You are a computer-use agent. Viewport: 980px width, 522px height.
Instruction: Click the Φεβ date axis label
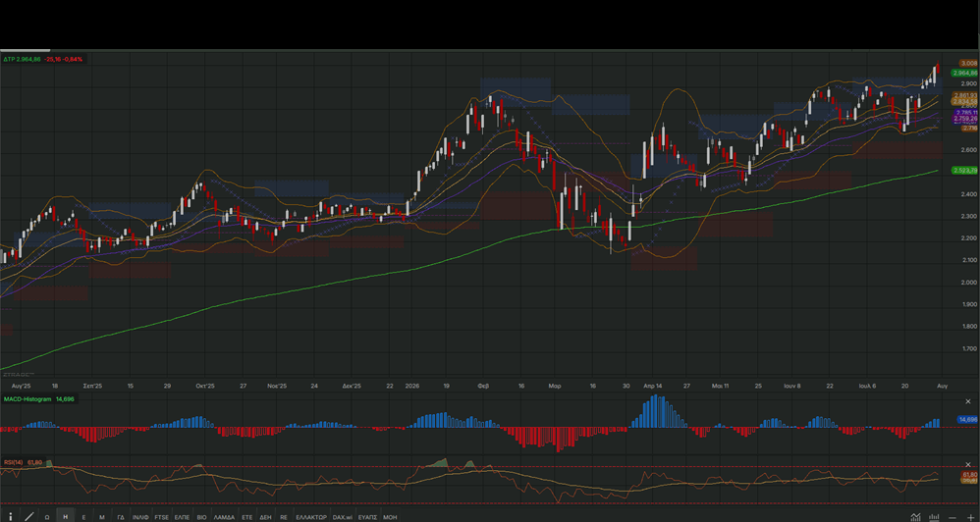(483, 386)
